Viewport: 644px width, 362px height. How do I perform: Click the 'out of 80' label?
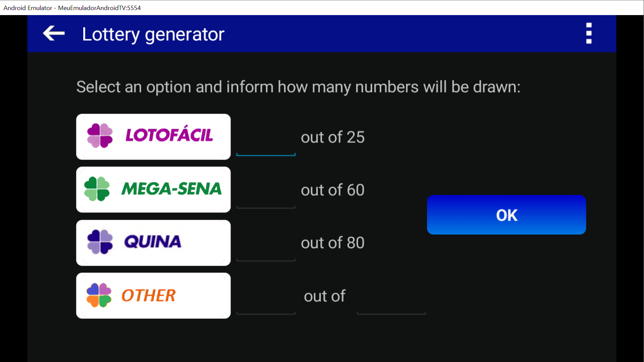tap(332, 243)
